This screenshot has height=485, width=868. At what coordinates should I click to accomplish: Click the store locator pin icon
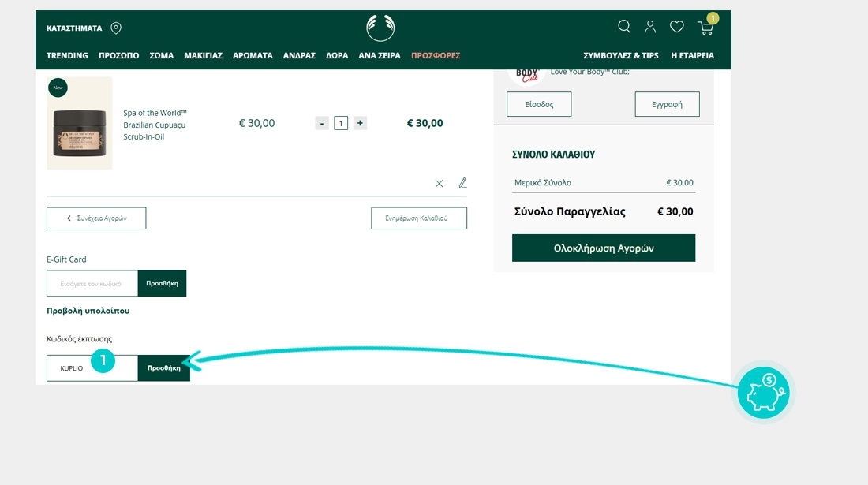[116, 28]
